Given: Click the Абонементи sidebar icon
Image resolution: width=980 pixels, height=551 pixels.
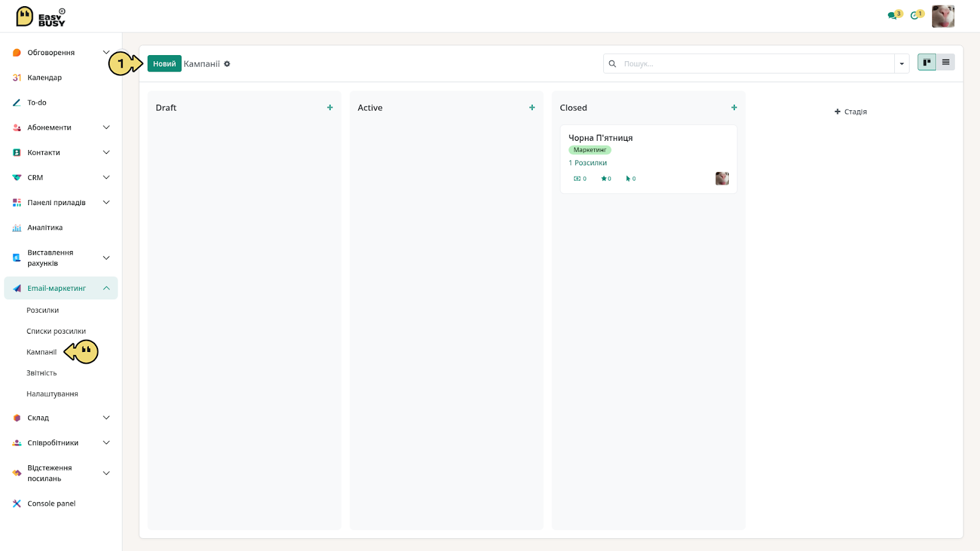Looking at the screenshot, I should click(17, 127).
